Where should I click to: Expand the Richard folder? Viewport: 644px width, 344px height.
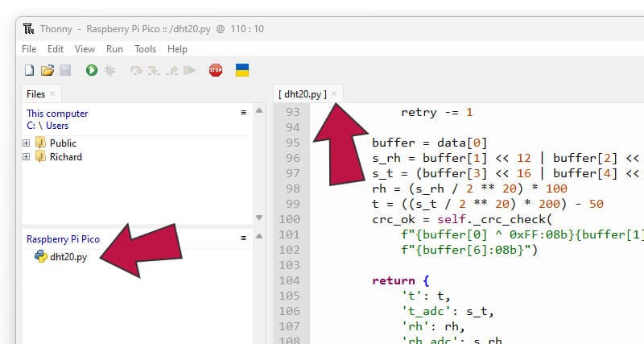pyautogui.click(x=27, y=157)
